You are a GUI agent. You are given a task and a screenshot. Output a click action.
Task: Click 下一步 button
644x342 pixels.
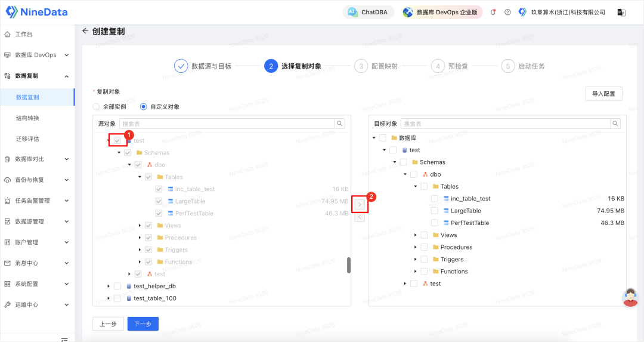[143, 324]
